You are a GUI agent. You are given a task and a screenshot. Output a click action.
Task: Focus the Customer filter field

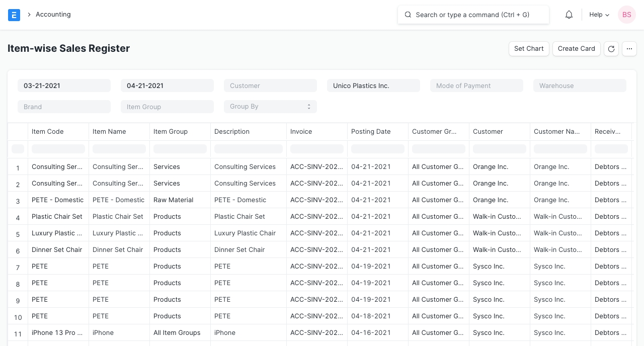[270, 85]
